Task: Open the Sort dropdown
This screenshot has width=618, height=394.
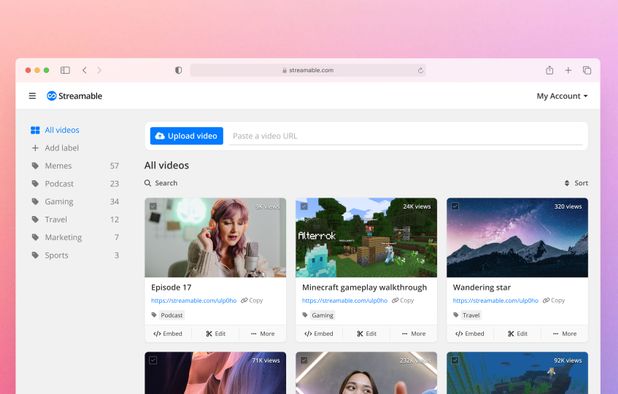Action: point(576,183)
